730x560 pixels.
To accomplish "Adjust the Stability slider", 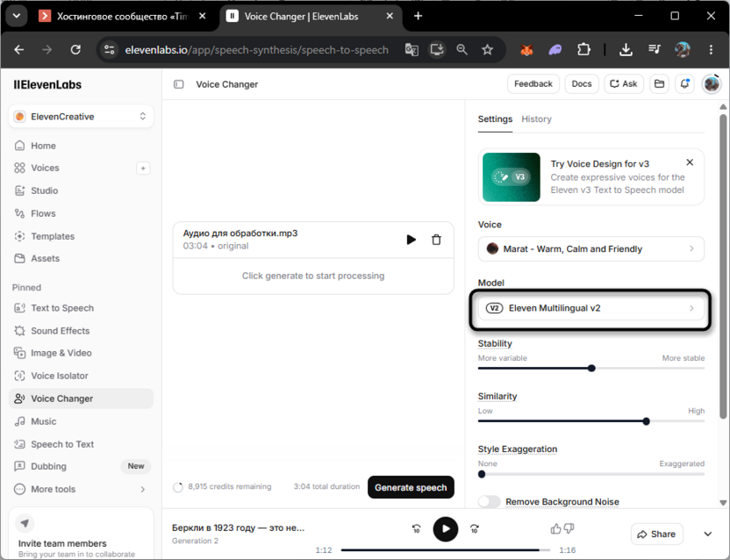I will [x=590, y=369].
